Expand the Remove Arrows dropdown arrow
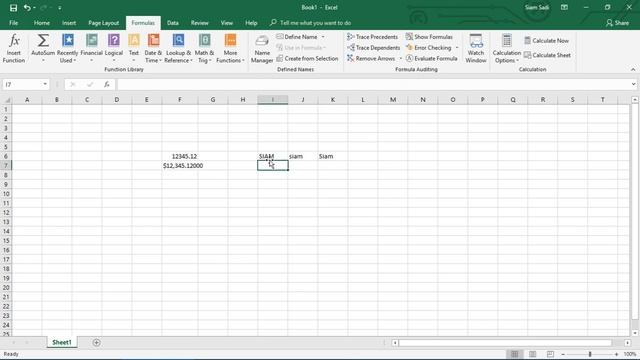This screenshot has width=640, height=360. point(400,58)
